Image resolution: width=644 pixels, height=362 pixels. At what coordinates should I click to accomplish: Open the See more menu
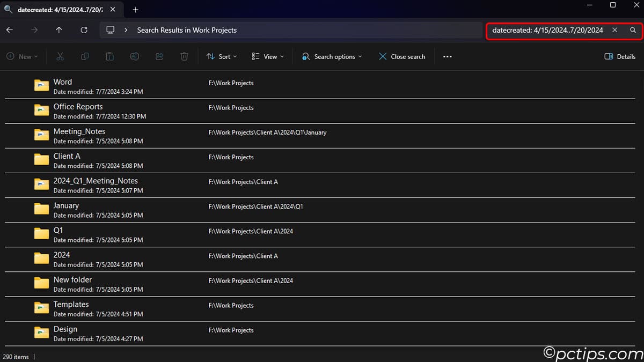(x=447, y=56)
